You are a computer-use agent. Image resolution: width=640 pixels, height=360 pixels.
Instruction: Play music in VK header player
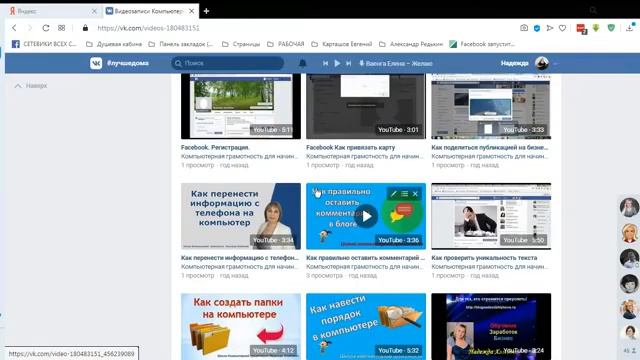(337, 63)
